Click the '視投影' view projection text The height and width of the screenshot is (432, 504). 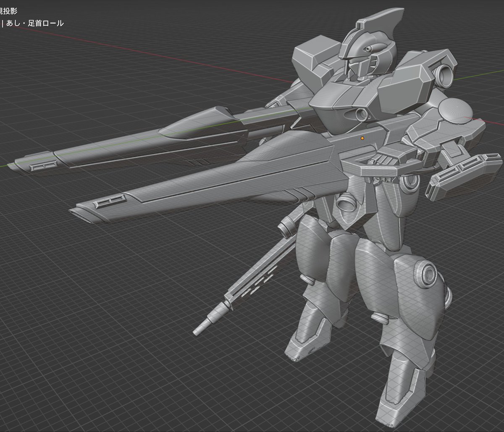tap(8, 11)
